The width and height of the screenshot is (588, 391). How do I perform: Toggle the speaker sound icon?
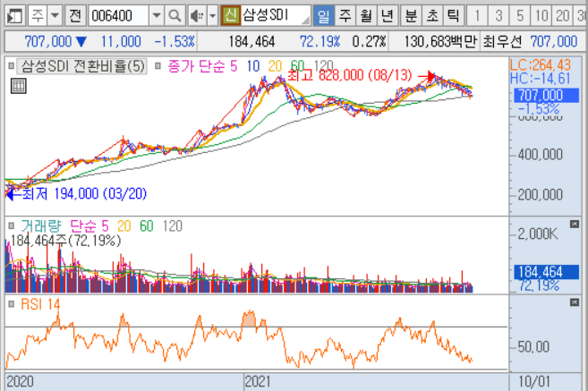[x=197, y=16]
